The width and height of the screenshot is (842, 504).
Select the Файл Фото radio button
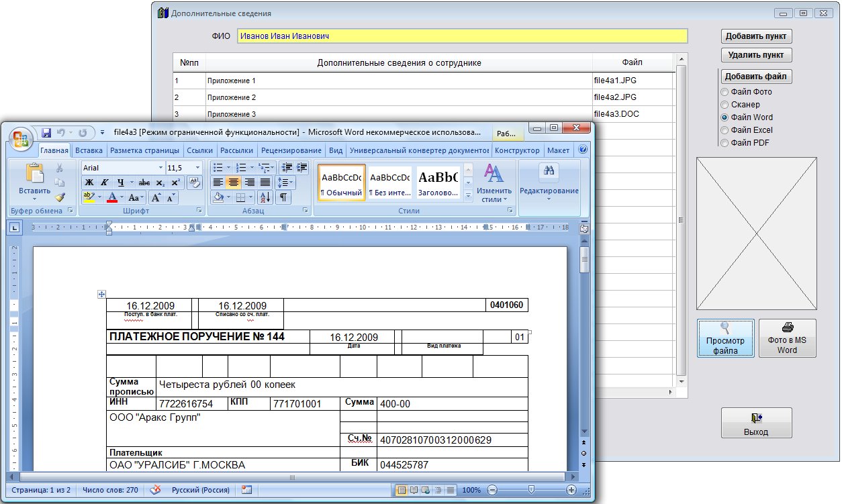click(x=724, y=92)
